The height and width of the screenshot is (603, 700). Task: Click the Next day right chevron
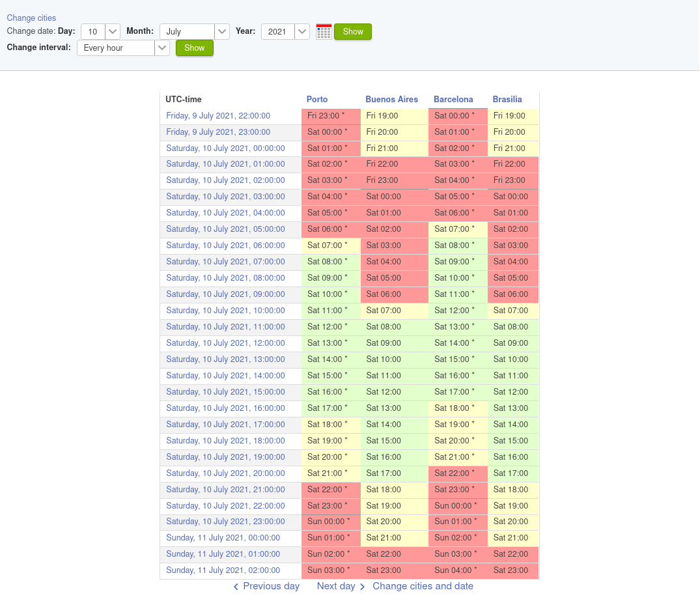point(363,587)
